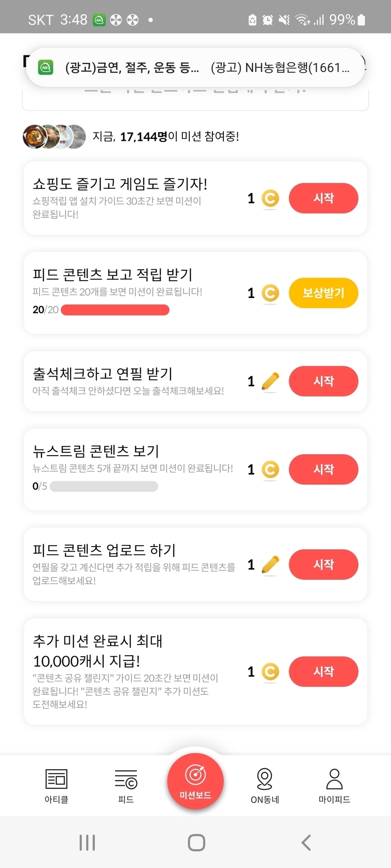
Task: Click the 20/20 feed progress bar
Action: coord(115,310)
